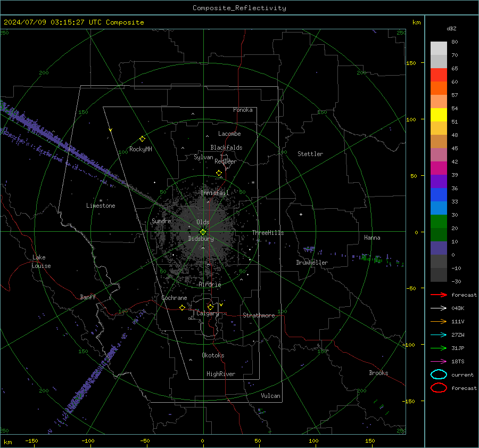Screen dimensions: 479x448
Task: Select the indigo 0–10 dBZ swatch
Action: tap(439, 248)
